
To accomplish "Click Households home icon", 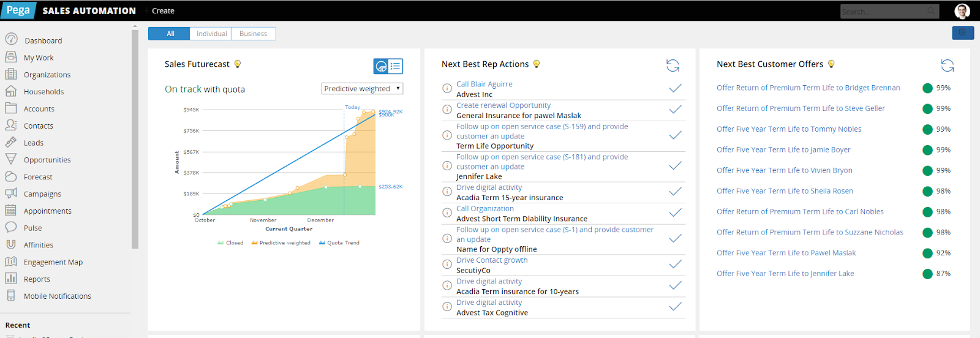I will [x=11, y=91].
